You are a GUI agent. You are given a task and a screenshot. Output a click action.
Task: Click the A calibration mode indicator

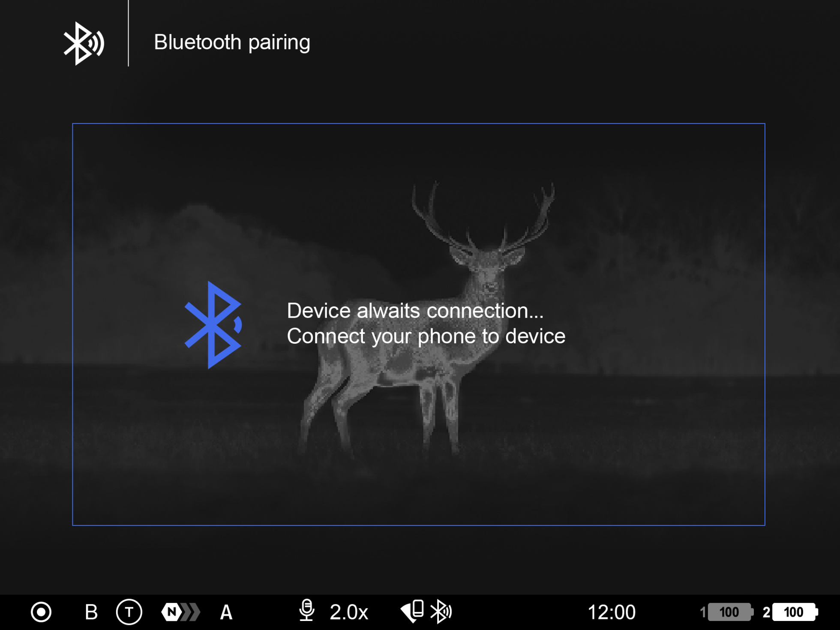tap(226, 612)
